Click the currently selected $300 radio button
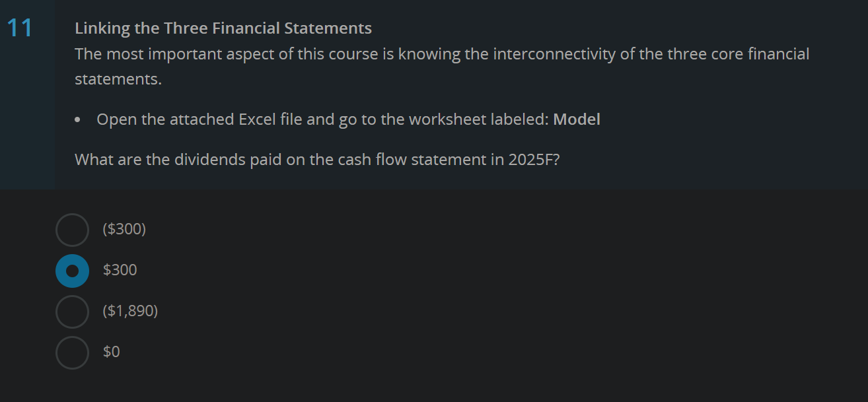Screen dimensions: 868x402 pyautogui.click(x=72, y=271)
